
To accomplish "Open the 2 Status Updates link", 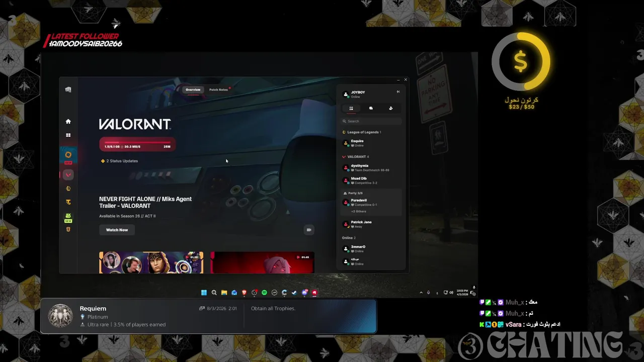I will (x=120, y=161).
